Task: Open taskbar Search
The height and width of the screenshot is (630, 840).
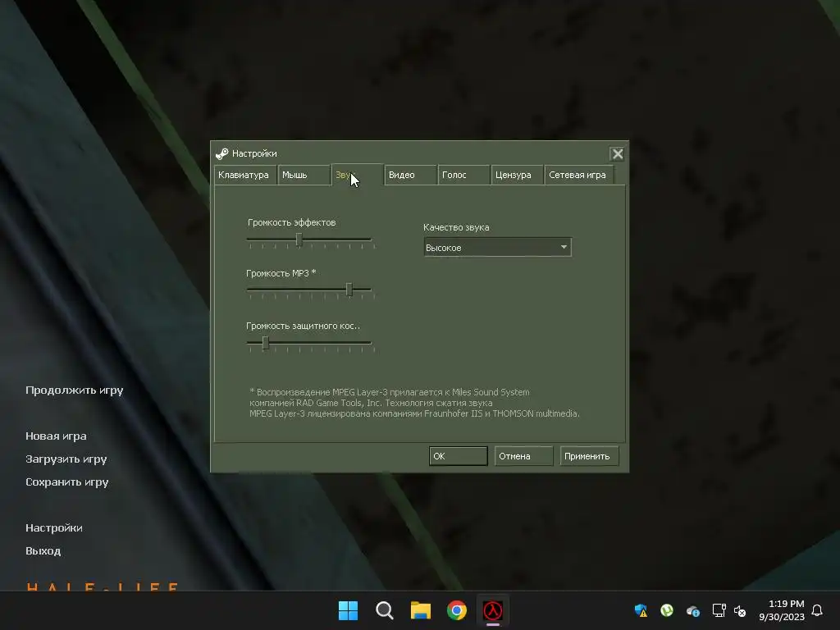Action: pyautogui.click(x=384, y=610)
